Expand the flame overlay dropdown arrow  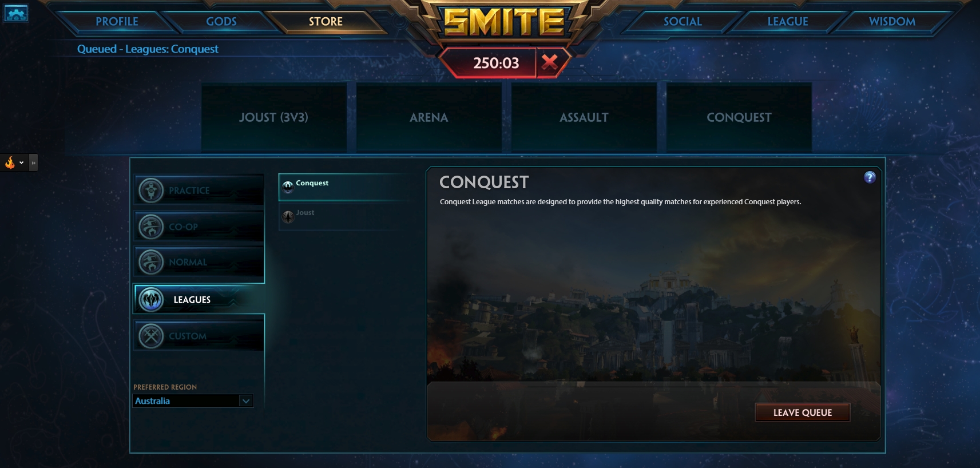click(22, 162)
